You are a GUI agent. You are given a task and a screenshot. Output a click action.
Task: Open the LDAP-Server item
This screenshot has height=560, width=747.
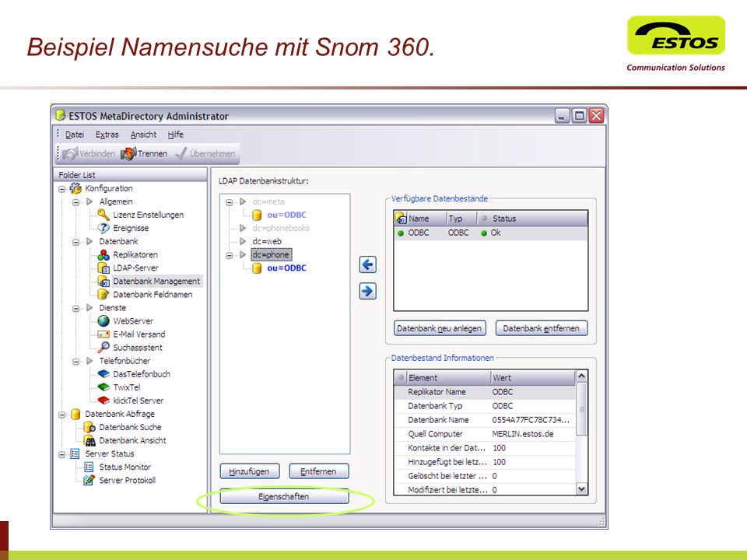pyautogui.click(x=128, y=268)
